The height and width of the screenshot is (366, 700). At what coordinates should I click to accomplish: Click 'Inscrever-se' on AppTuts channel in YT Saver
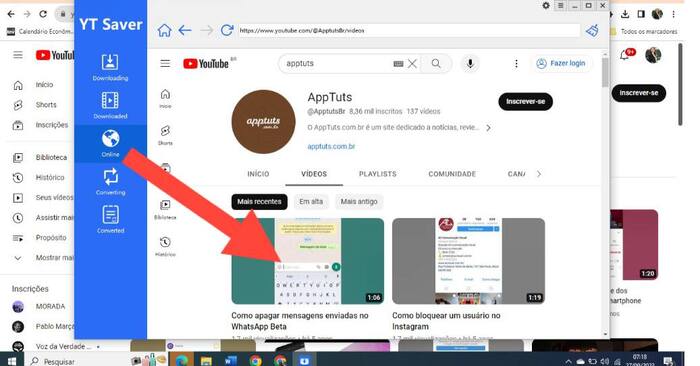(x=525, y=102)
